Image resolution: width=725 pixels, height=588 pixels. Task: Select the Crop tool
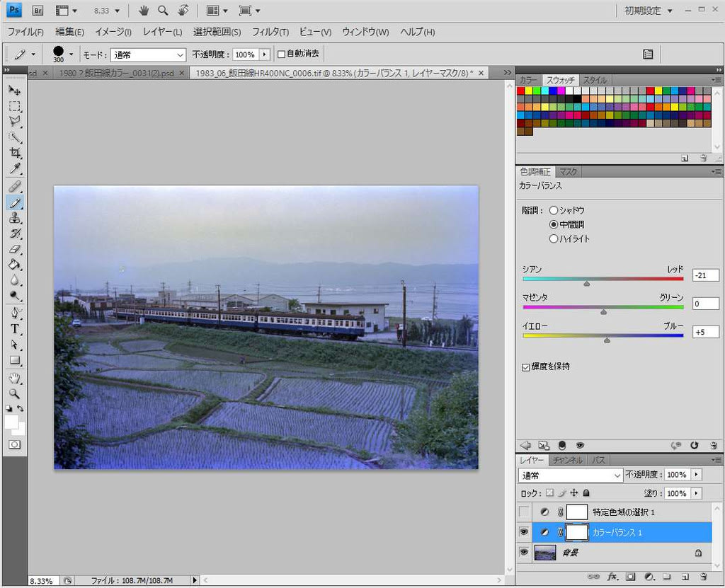[14, 153]
